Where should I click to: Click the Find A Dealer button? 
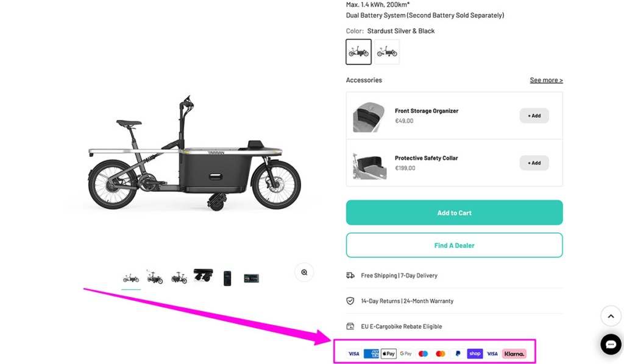point(454,245)
